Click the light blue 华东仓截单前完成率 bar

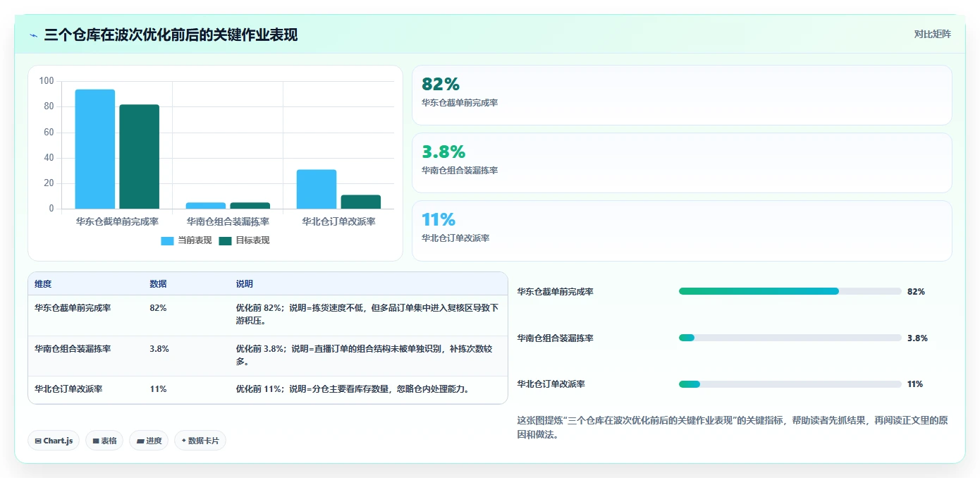95,149
